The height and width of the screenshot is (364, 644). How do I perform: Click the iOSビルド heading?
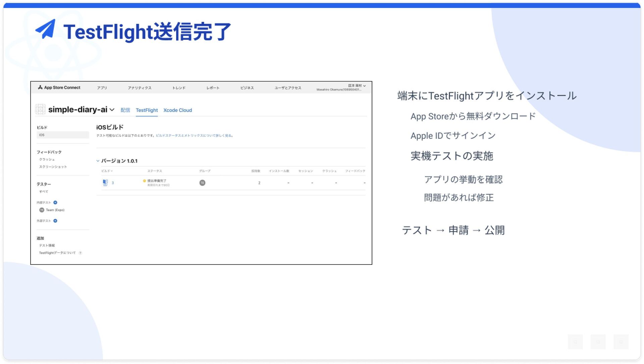click(x=110, y=127)
